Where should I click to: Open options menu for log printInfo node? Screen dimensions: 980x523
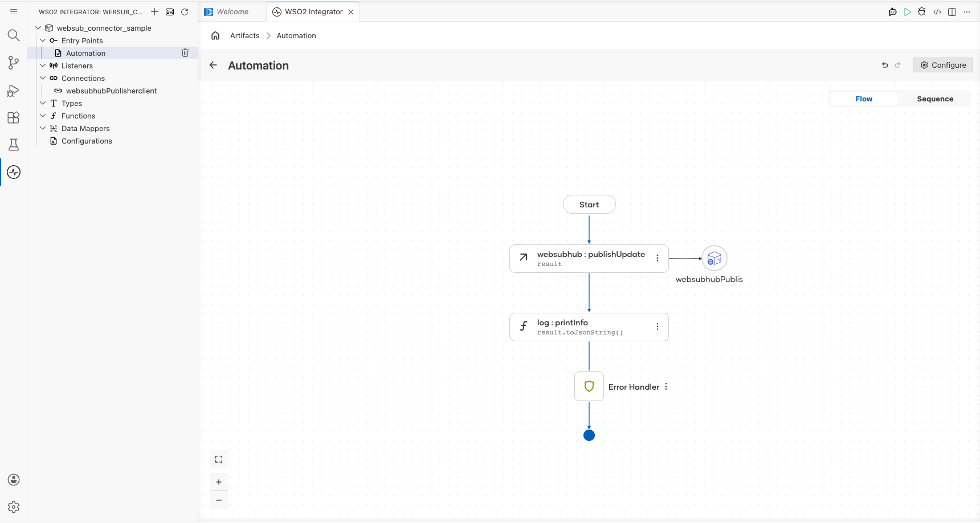[658, 326]
